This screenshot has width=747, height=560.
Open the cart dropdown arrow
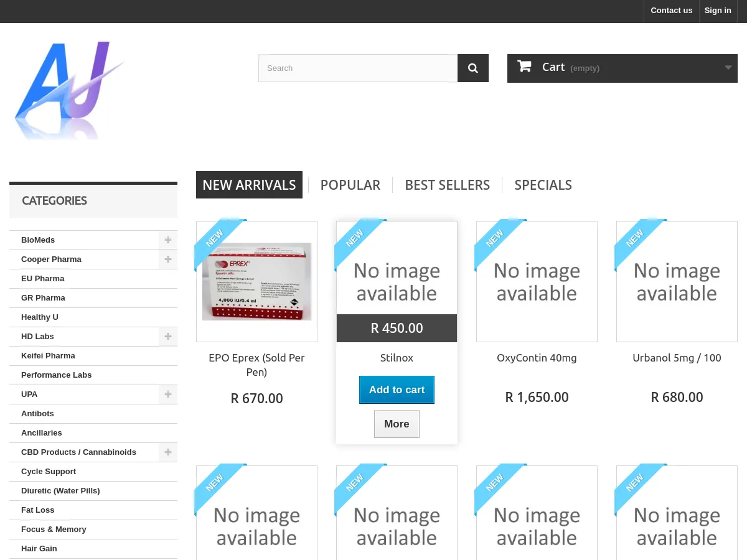728,68
